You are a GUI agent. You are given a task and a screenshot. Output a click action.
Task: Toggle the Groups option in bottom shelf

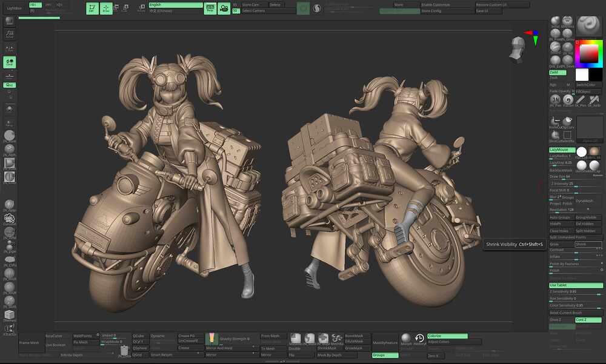(x=385, y=355)
